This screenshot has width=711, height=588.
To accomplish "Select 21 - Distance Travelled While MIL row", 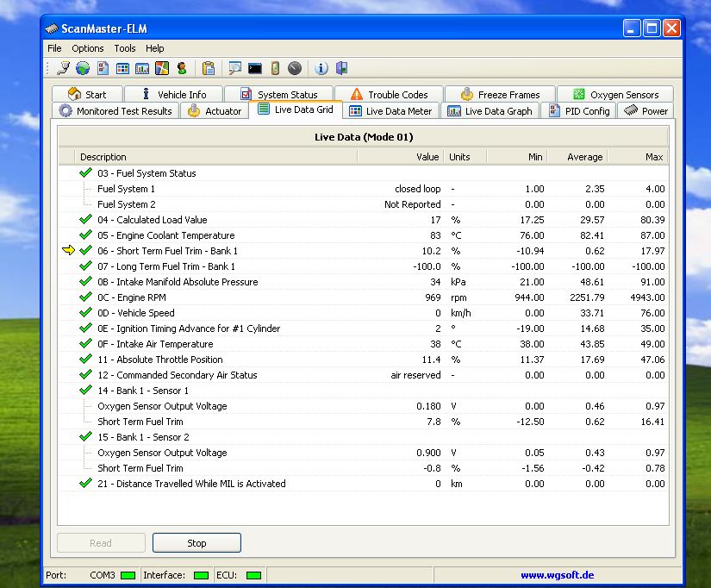I will click(363, 484).
